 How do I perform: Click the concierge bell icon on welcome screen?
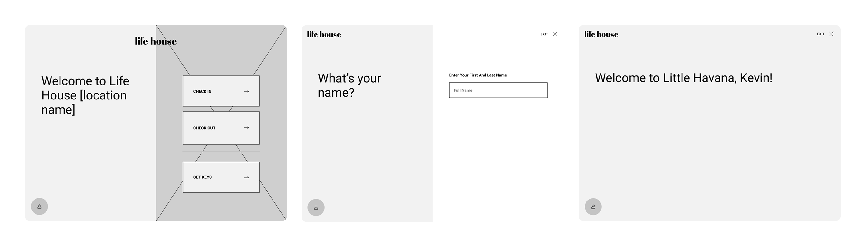[39, 206]
